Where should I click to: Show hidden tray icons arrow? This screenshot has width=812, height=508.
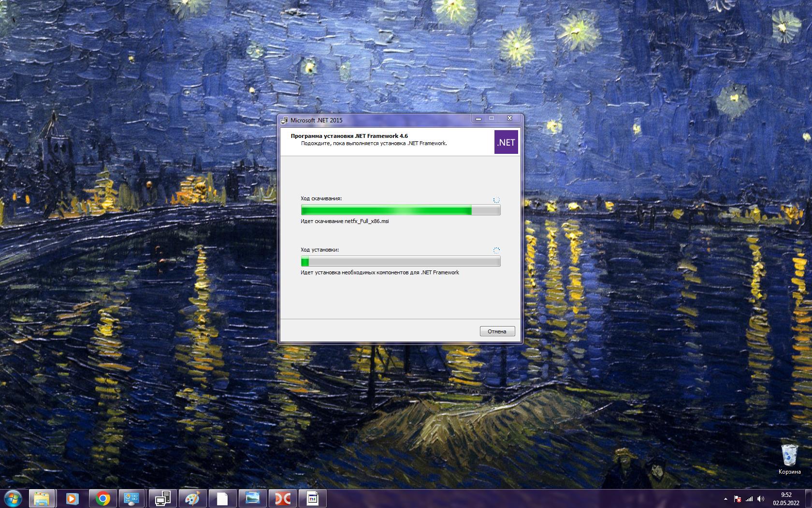point(725,499)
